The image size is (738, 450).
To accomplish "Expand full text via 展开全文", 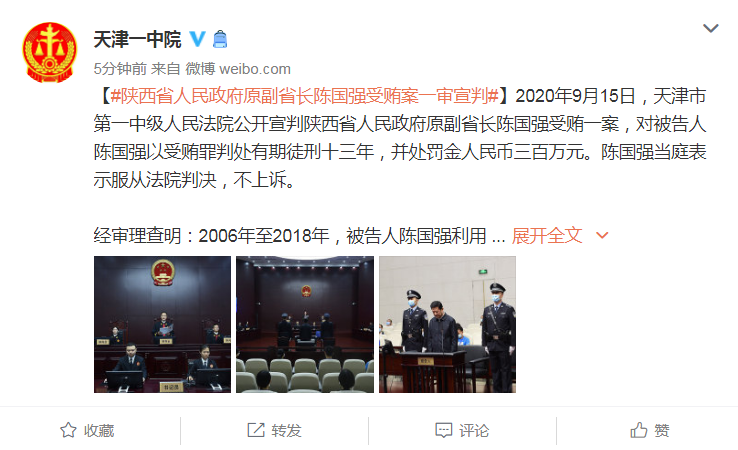I will click(x=547, y=235).
